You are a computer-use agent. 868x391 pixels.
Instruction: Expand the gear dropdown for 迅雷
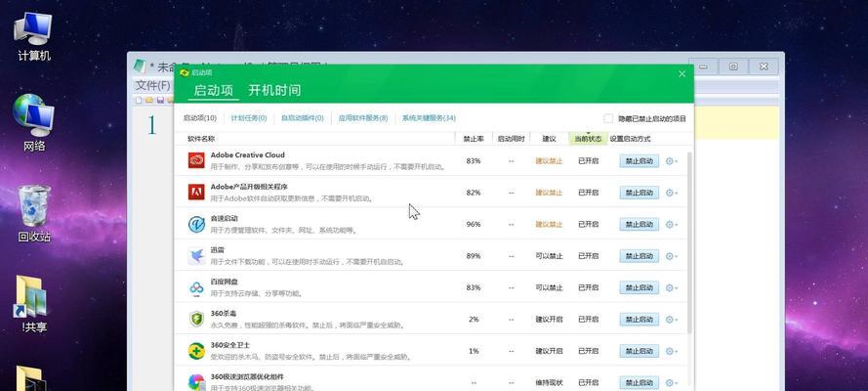coord(671,256)
